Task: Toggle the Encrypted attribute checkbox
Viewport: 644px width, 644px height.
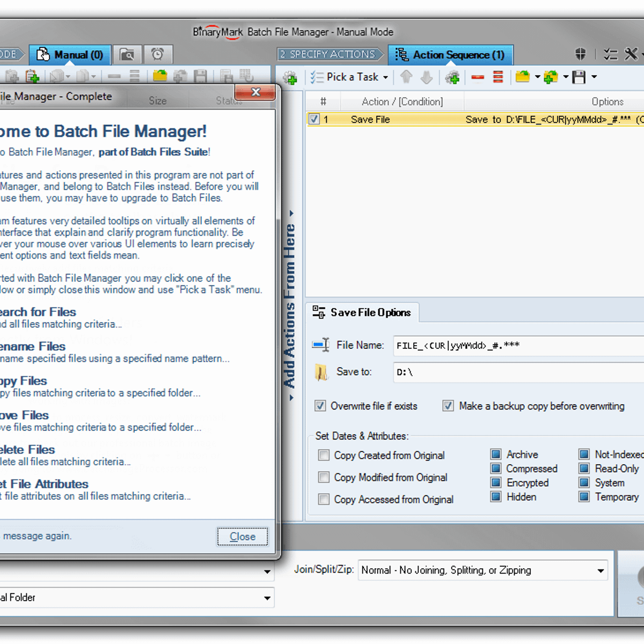Action: [x=496, y=482]
